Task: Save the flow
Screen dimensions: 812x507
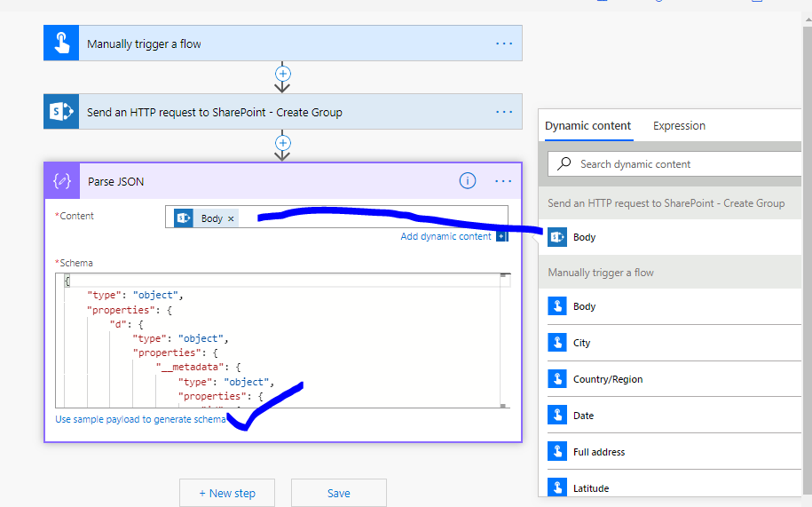Action: click(x=339, y=493)
